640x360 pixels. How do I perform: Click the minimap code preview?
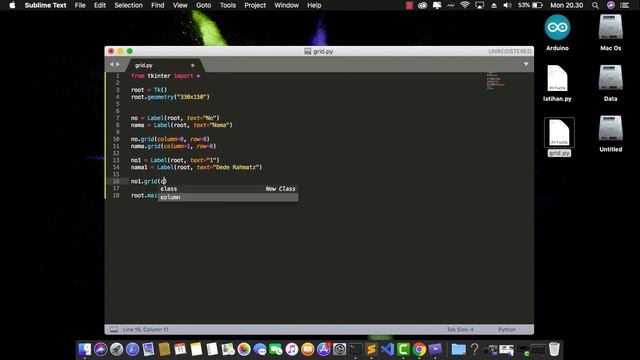(495, 81)
